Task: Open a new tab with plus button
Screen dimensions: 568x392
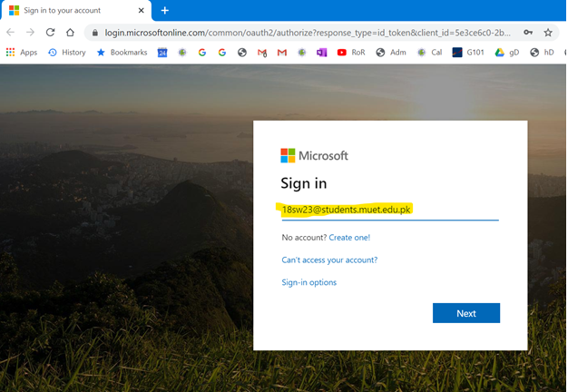Action: [x=165, y=11]
